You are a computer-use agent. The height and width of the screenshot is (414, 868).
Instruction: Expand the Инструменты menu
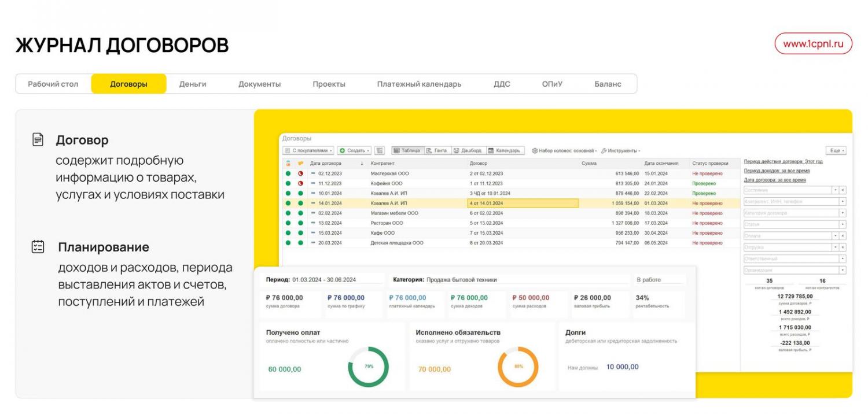pos(621,150)
